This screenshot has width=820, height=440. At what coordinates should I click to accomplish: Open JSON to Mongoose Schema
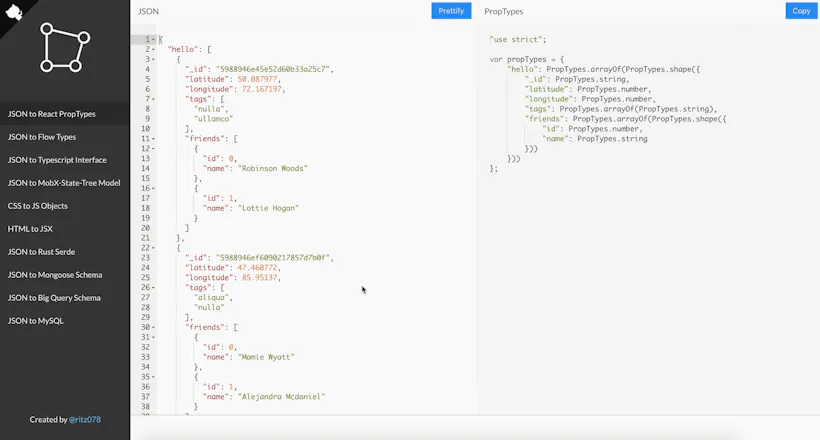(x=55, y=275)
